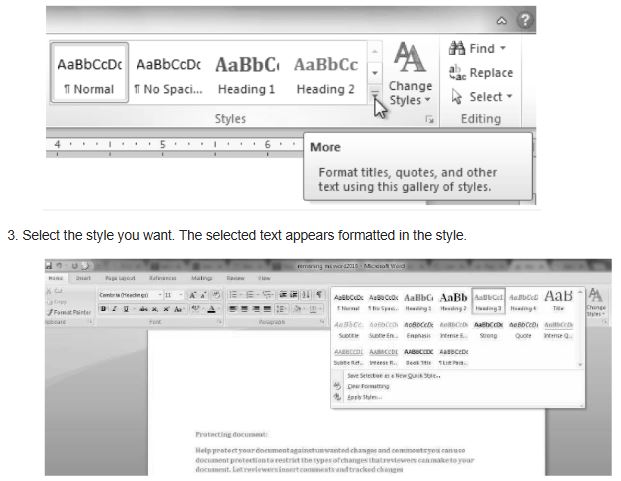Click the Shading paint bucket button

[x=298, y=309]
